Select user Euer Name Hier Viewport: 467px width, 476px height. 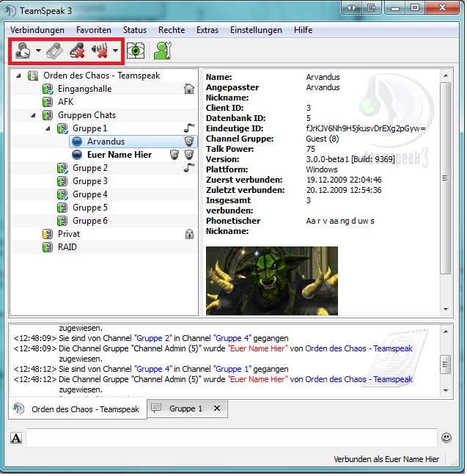(x=119, y=155)
